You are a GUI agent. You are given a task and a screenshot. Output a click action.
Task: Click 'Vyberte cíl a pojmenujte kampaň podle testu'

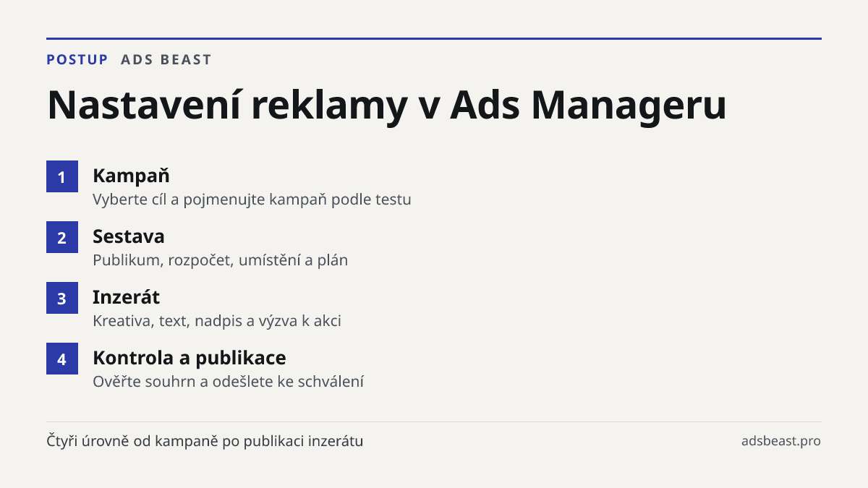point(252,200)
